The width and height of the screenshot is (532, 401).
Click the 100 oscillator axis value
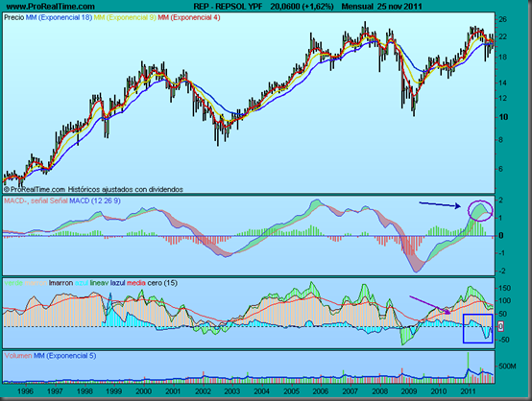(x=504, y=301)
